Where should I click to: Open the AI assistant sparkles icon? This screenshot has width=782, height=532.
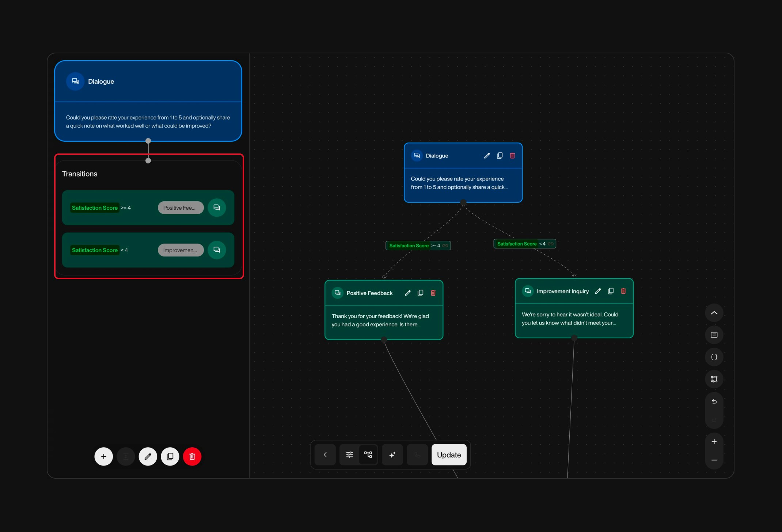pos(392,455)
